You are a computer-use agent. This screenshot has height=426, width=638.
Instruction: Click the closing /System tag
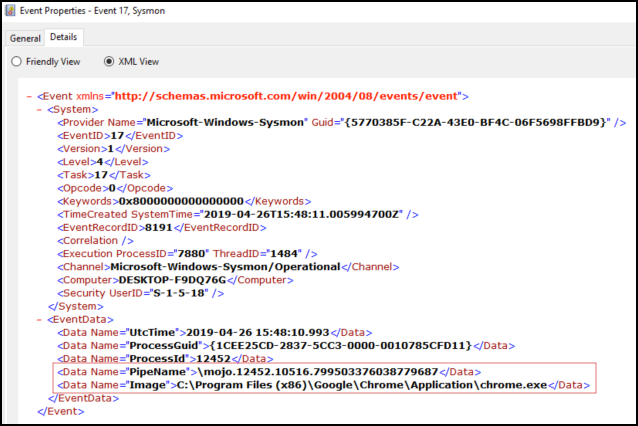point(76,306)
